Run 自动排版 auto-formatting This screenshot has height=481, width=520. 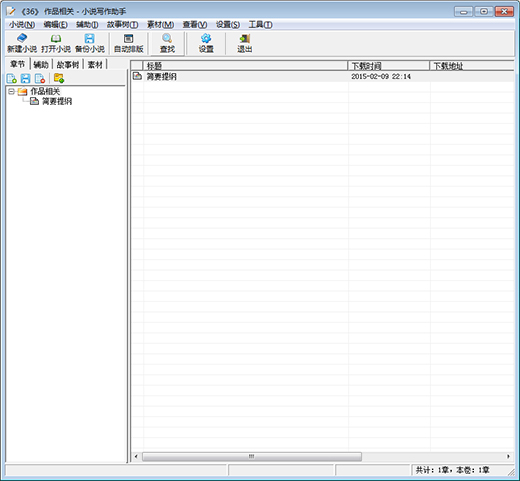pyautogui.click(x=128, y=43)
